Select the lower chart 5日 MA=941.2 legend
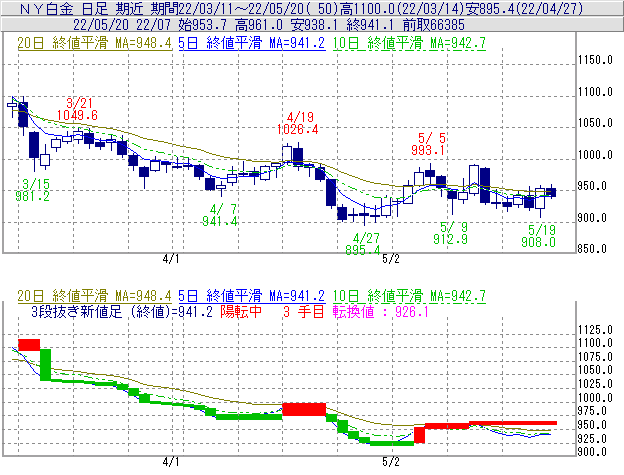Screen dimensions: 624x475 (252, 296)
